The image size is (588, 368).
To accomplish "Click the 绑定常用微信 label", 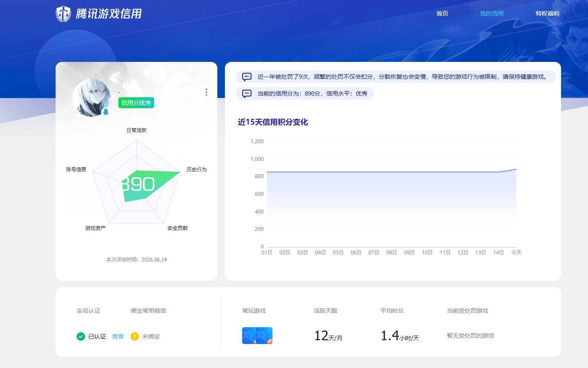I will (148, 311).
